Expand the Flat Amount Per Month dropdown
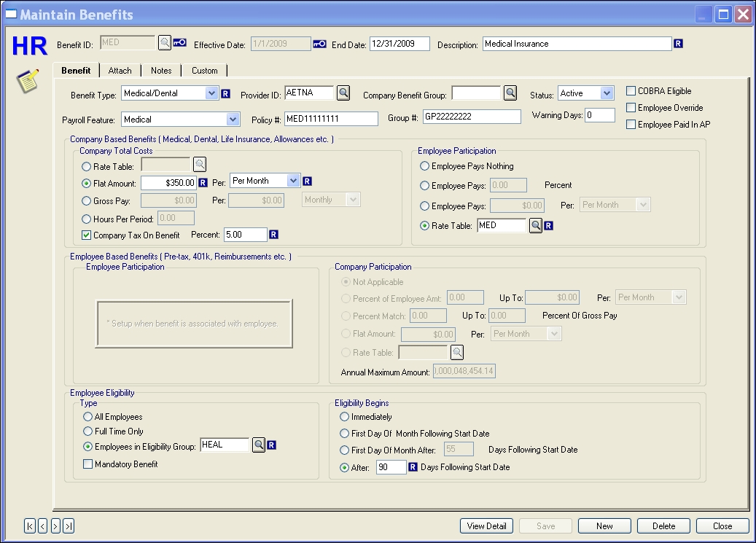 pyautogui.click(x=294, y=181)
